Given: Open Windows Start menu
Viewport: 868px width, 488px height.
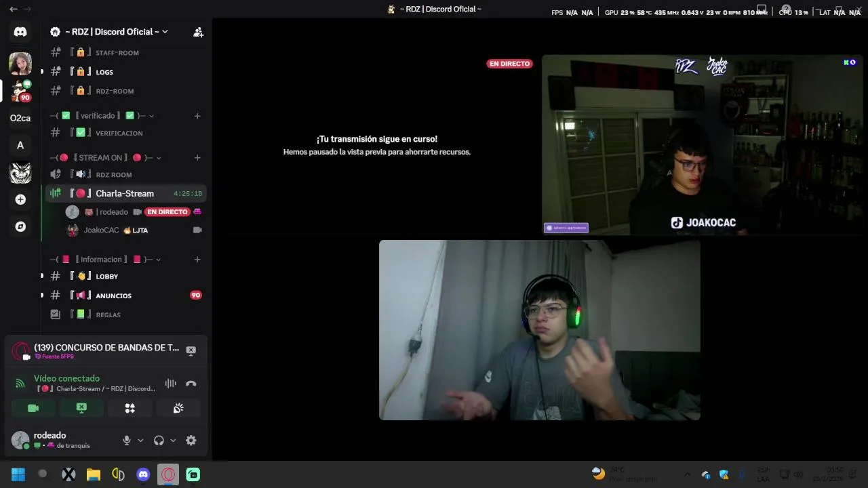Looking at the screenshot, I should 18,474.
